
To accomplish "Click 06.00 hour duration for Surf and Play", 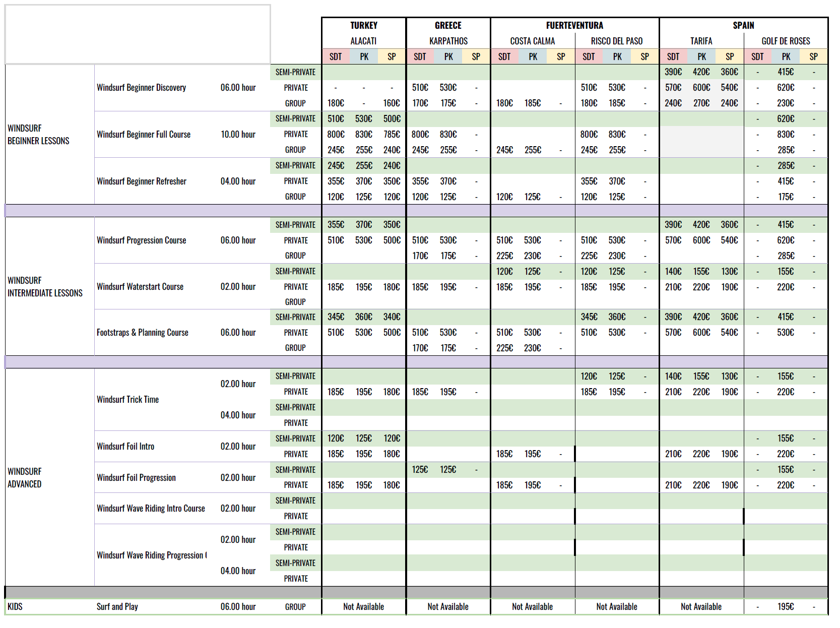I will point(238,607).
